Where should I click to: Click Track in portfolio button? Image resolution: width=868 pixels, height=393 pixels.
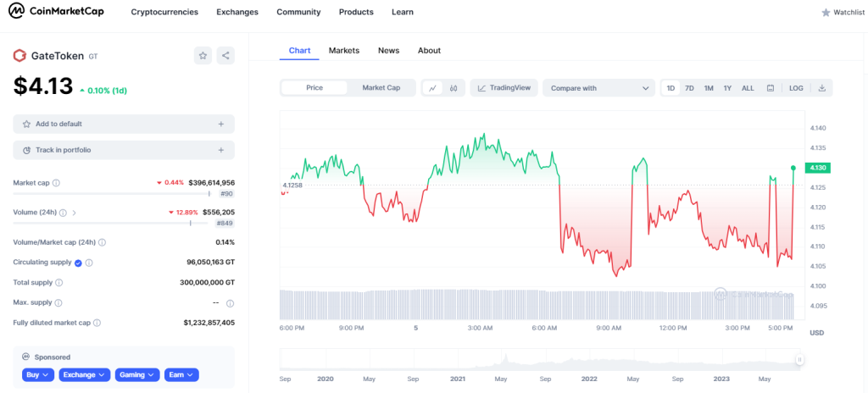pyautogui.click(x=124, y=150)
